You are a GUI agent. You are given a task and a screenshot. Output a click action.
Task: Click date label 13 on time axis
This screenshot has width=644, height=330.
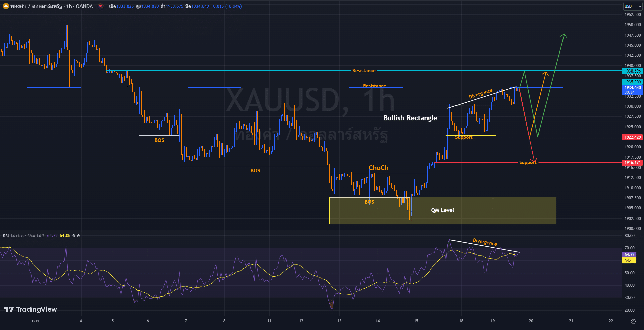click(x=339, y=321)
